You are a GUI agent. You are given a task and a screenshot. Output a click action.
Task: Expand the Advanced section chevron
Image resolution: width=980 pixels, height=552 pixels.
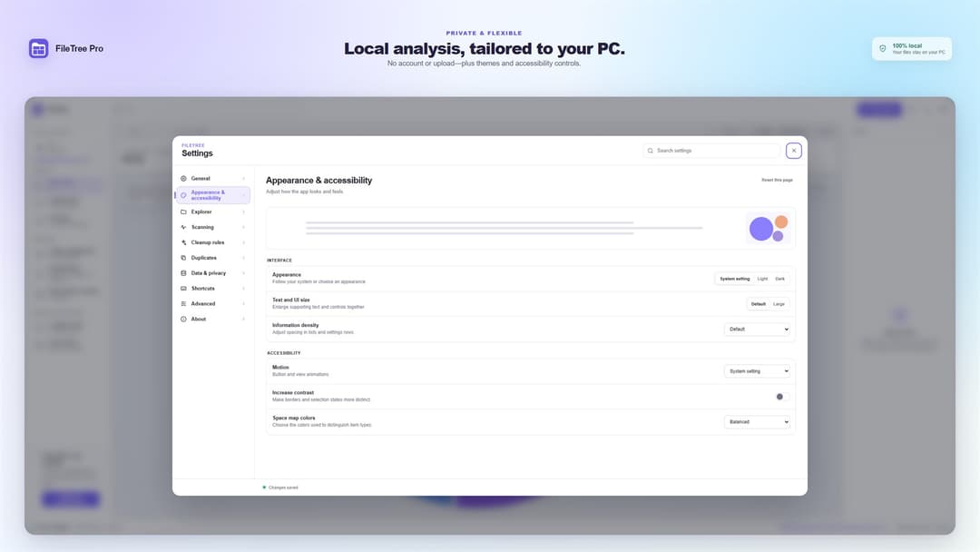coord(243,304)
